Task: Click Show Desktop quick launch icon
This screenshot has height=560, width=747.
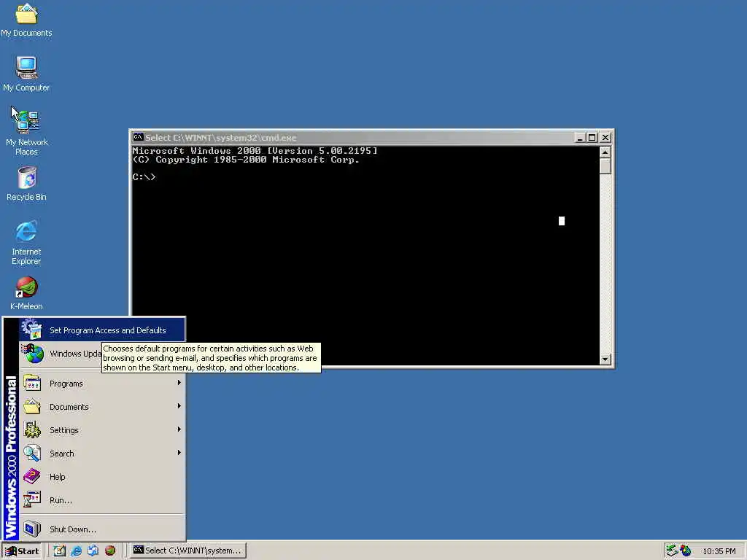Action: coord(59,551)
